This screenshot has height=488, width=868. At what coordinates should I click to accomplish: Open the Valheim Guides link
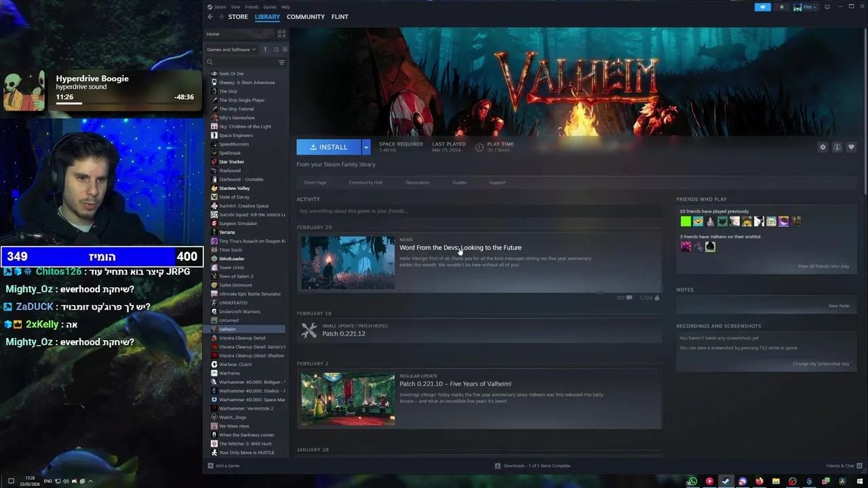click(459, 182)
